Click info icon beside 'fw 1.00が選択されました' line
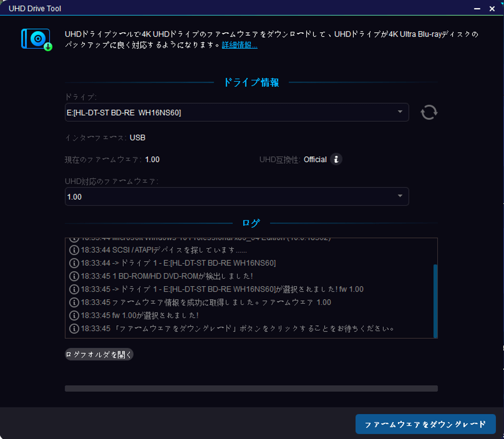This screenshot has width=504, height=439. 74,316
